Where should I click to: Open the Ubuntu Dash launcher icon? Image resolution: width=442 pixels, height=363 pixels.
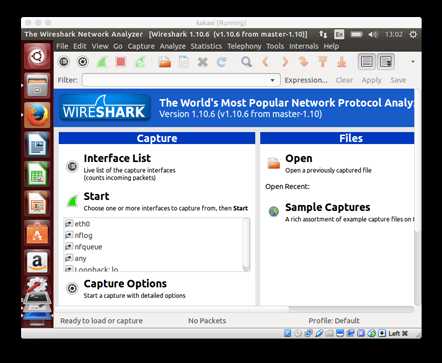pyautogui.click(x=37, y=56)
